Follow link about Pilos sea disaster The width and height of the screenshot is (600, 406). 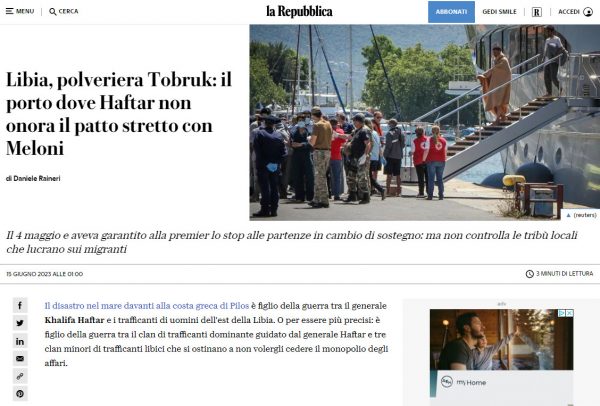(x=147, y=306)
